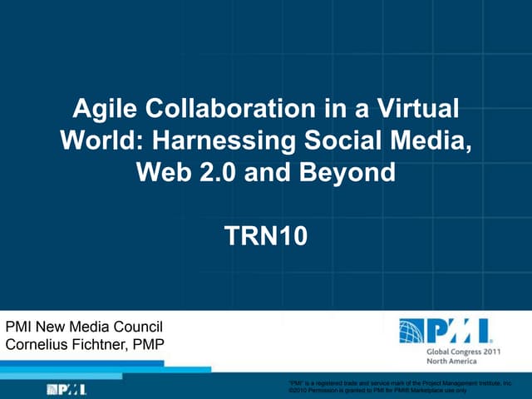
Task: Click the large PMI logo in footer
Action: tap(445, 332)
